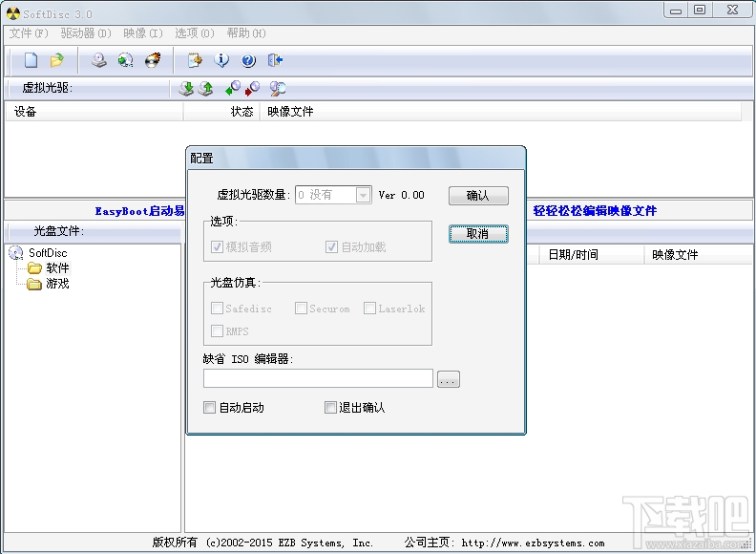Click the 缺省 ISO 编辑器 input field
Image resolution: width=756 pixels, height=554 pixels.
[318, 378]
